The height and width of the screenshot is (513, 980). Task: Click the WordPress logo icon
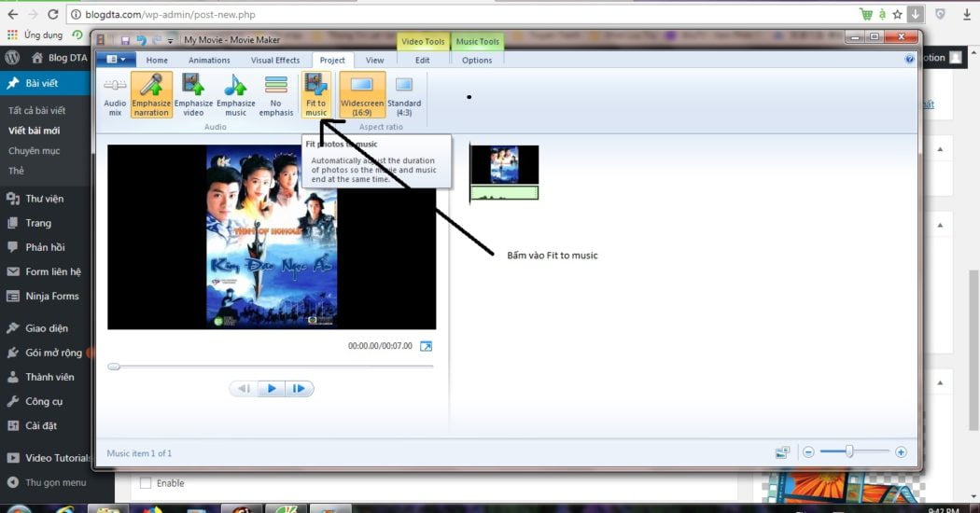coord(12,58)
